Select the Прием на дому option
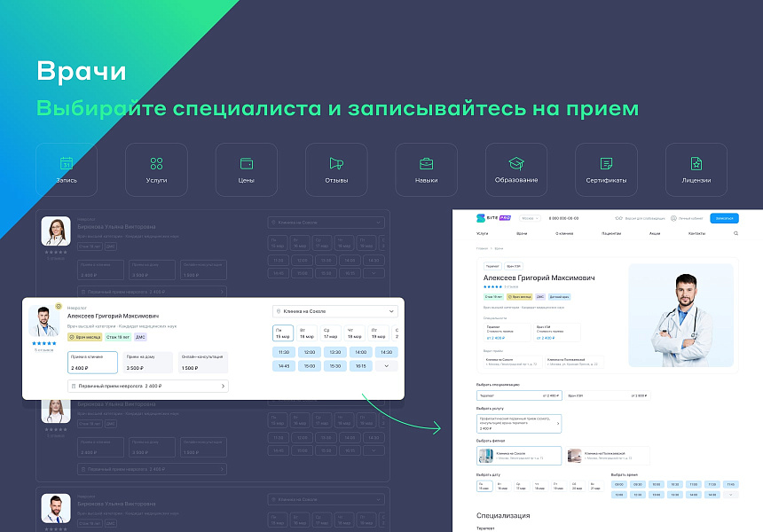Screen dimensions: 763x532 [147, 362]
